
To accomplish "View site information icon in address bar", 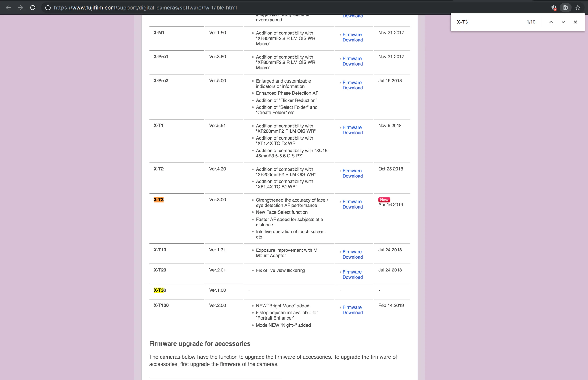I will tap(48, 8).
